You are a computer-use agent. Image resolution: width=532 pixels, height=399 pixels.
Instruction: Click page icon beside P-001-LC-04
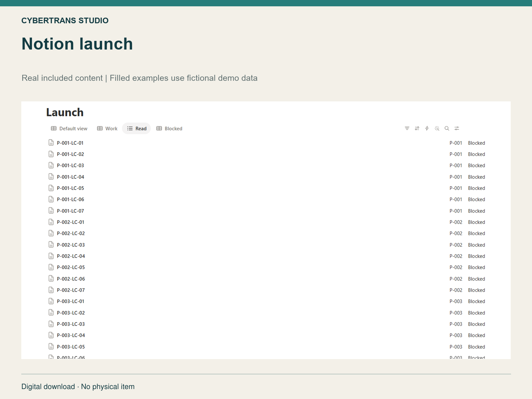(x=51, y=177)
